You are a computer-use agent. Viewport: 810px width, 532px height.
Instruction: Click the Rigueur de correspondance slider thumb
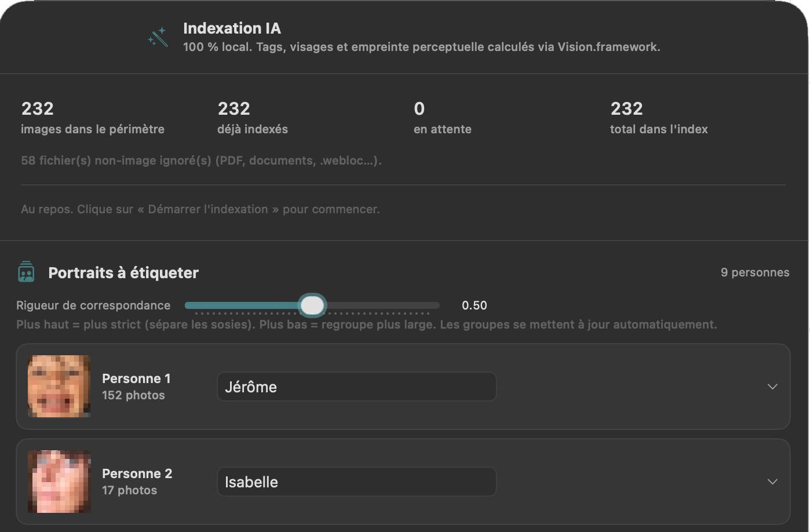312,305
